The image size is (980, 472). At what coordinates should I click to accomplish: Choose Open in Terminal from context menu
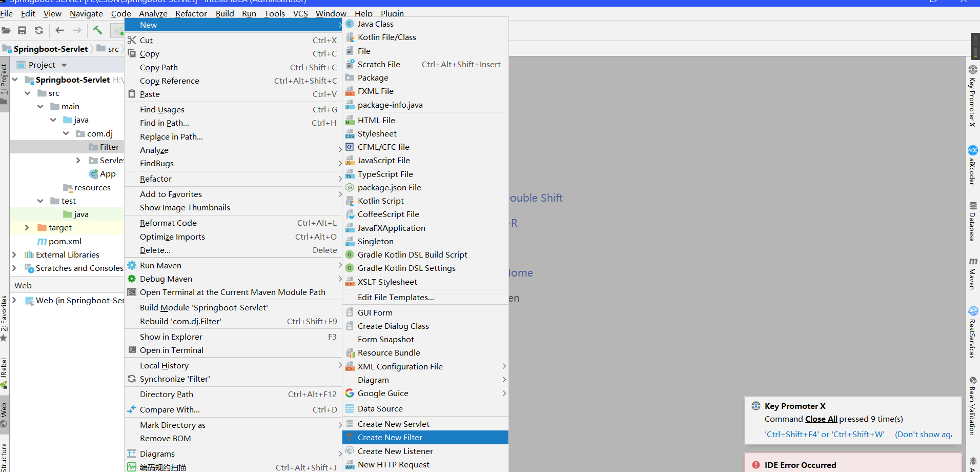coord(233,350)
